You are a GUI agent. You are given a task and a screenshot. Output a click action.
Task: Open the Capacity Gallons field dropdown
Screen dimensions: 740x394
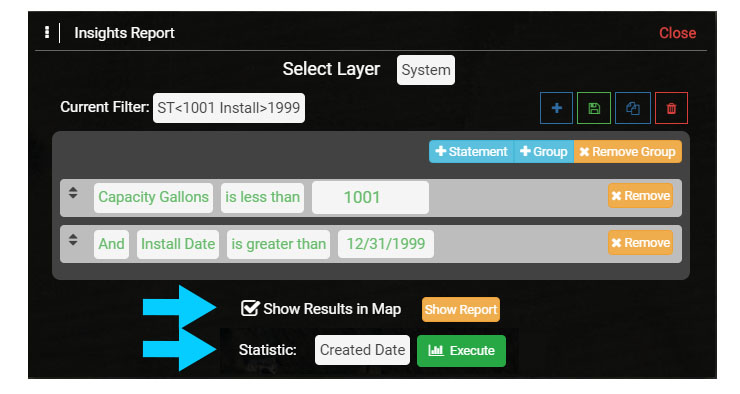click(x=153, y=197)
